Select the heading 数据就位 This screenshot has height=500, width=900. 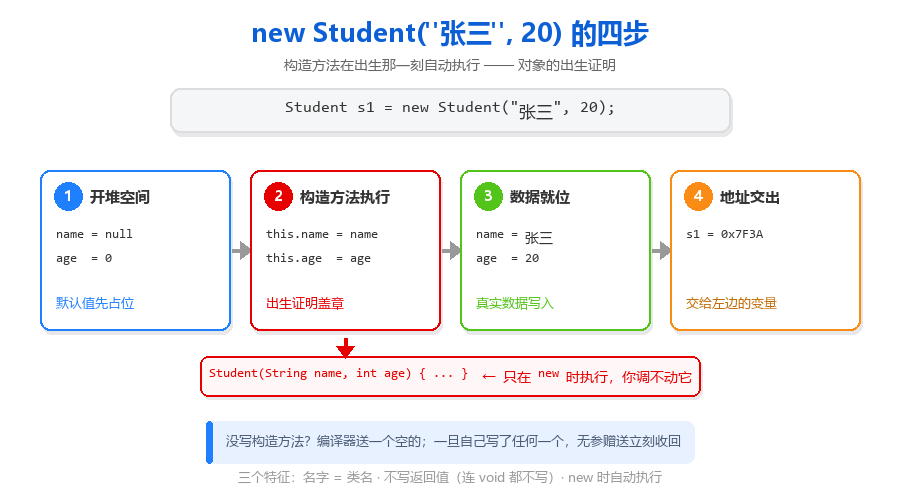[540, 197]
